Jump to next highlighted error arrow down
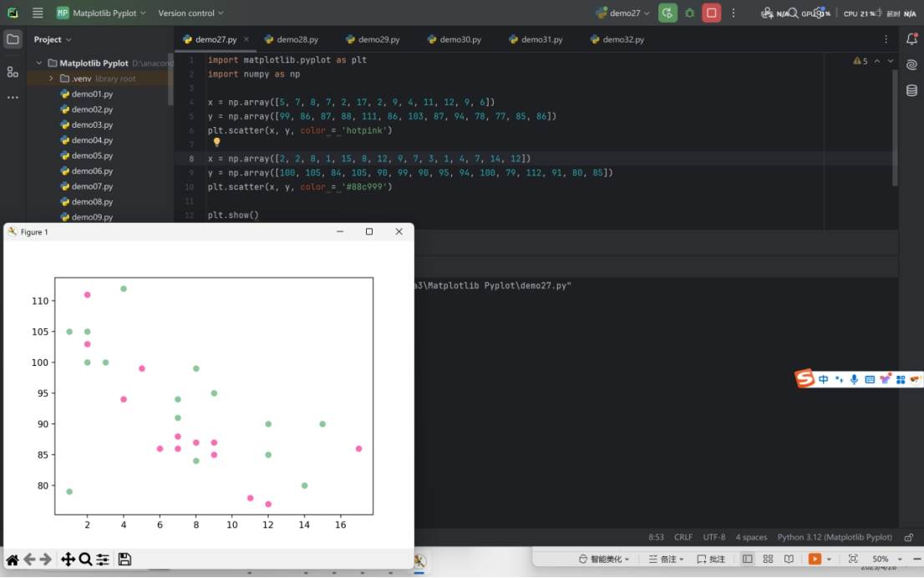Screen dimensions: 924x578 click(x=891, y=61)
